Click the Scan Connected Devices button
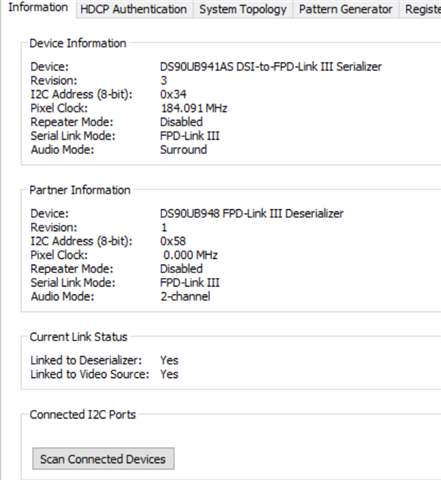This screenshot has width=441, height=480. pyautogui.click(x=103, y=459)
